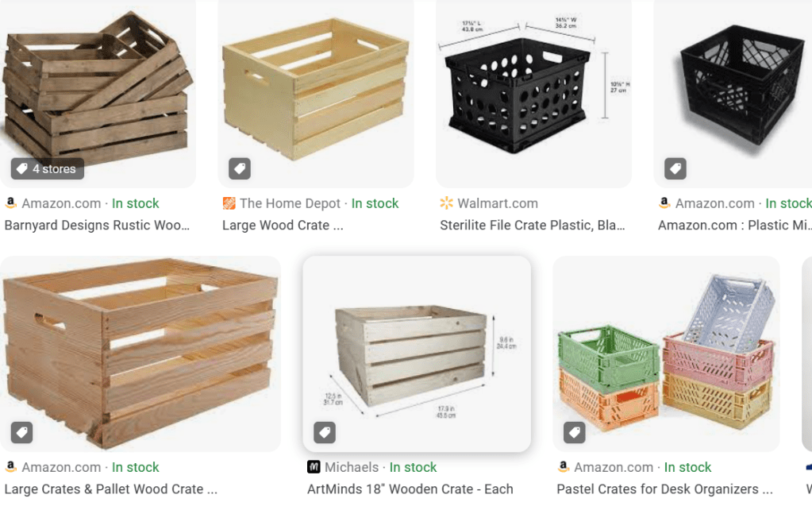Select the ArtMinds wooden crate dimensions image

point(417,353)
